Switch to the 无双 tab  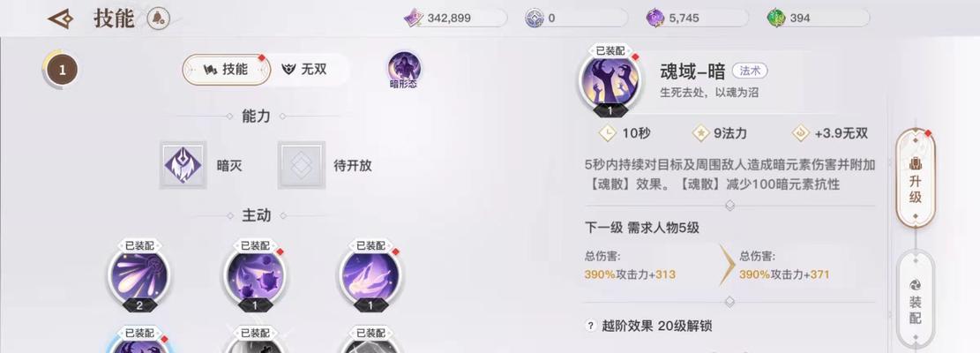(304, 70)
